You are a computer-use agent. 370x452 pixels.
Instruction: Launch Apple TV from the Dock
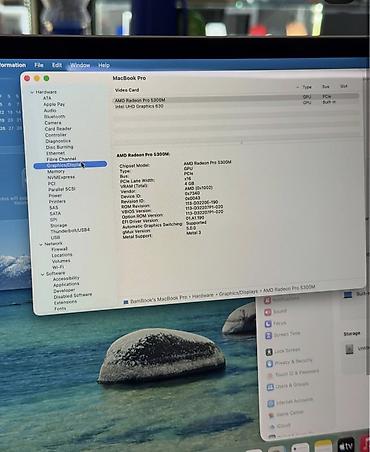point(346,445)
